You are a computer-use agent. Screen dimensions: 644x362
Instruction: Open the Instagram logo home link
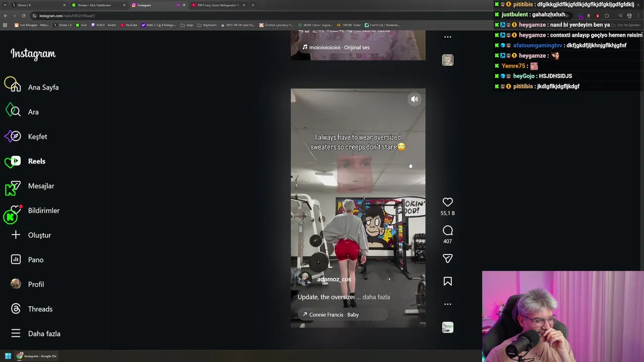33,54
